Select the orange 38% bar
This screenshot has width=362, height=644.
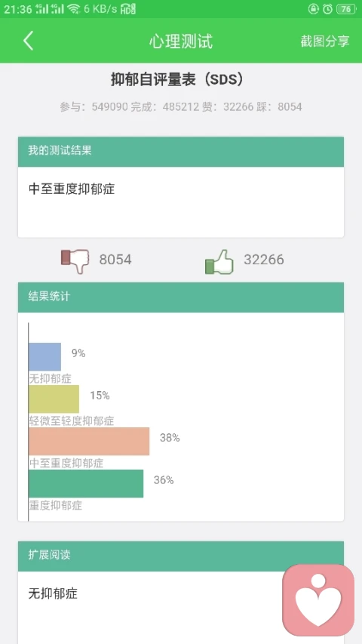(89, 442)
